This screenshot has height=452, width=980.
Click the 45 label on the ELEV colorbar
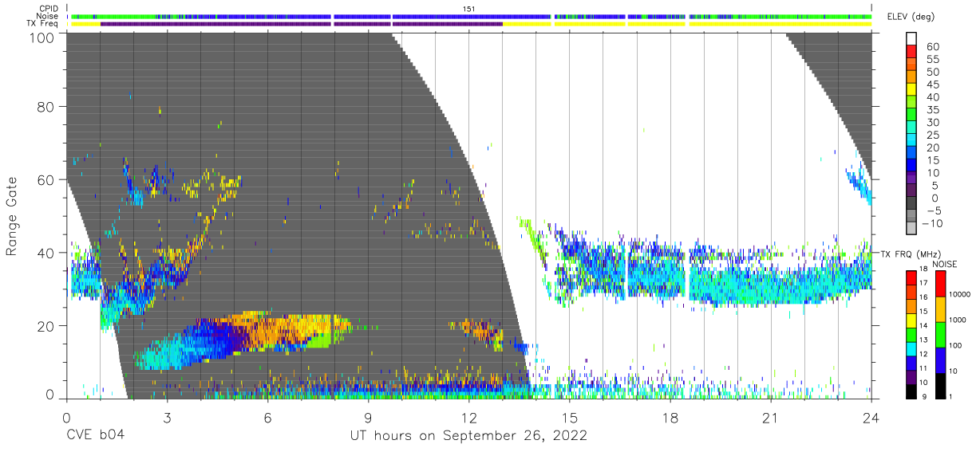(x=932, y=85)
